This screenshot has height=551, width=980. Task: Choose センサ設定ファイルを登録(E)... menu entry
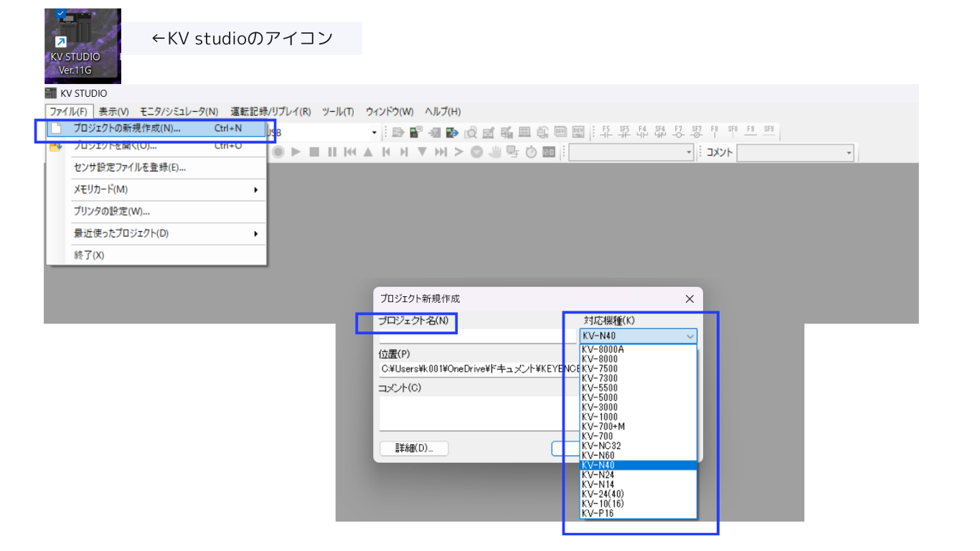(156, 168)
